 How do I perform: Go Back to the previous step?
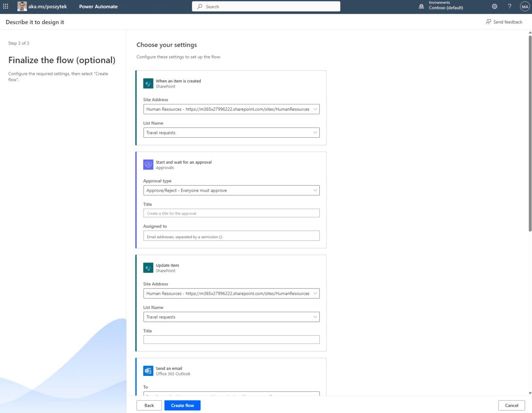point(149,405)
